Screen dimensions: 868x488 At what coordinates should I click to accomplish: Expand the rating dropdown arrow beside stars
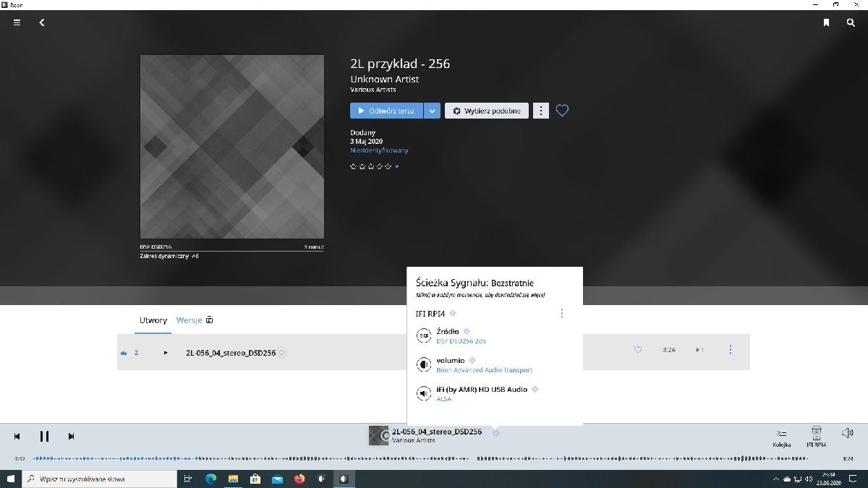point(396,167)
